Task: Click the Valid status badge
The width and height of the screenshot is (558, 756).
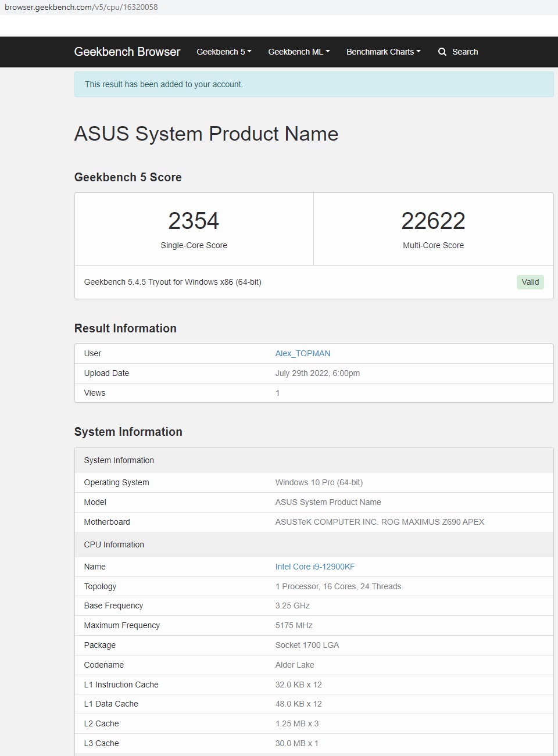Action: coord(530,282)
